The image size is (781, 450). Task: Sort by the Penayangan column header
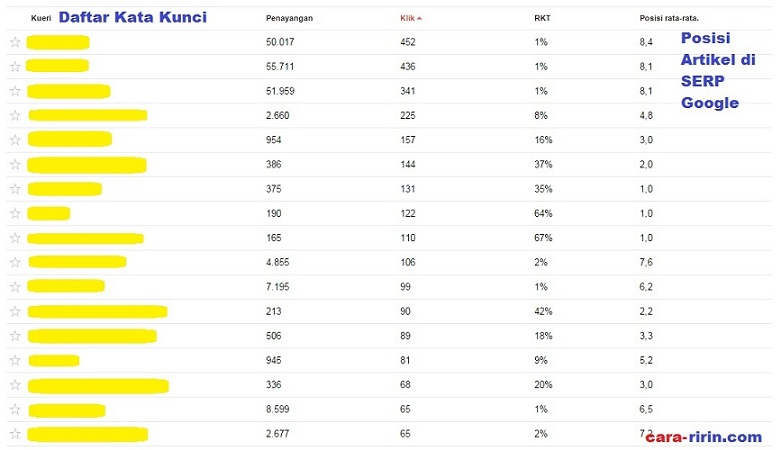point(289,18)
